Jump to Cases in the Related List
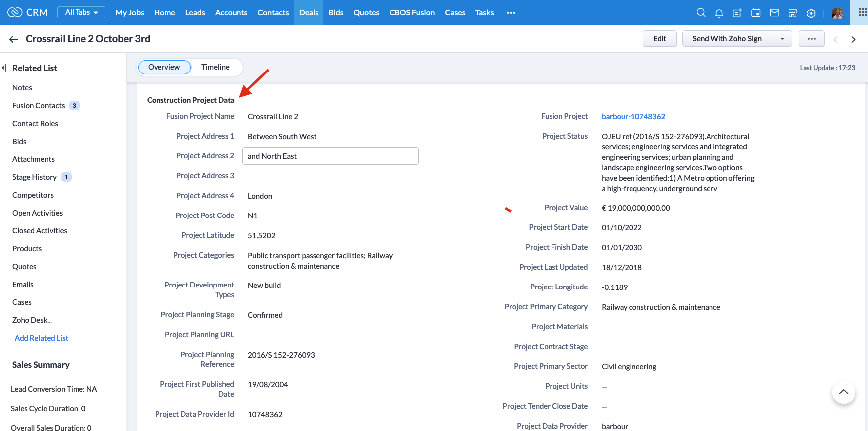The width and height of the screenshot is (868, 431). [22, 302]
